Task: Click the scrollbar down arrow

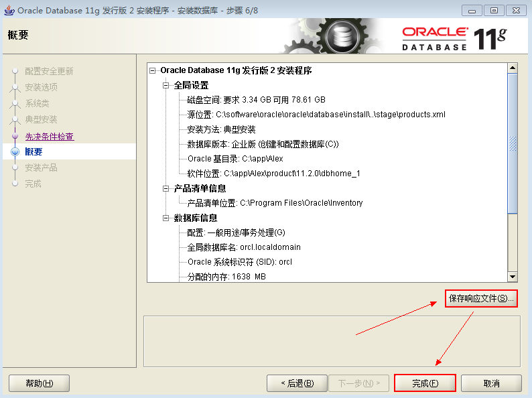Action: (513, 277)
